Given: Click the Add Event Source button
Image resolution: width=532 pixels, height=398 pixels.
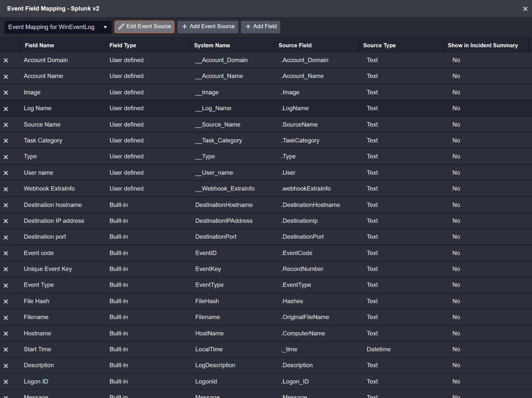Looking at the screenshot, I should tap(208, 27).
